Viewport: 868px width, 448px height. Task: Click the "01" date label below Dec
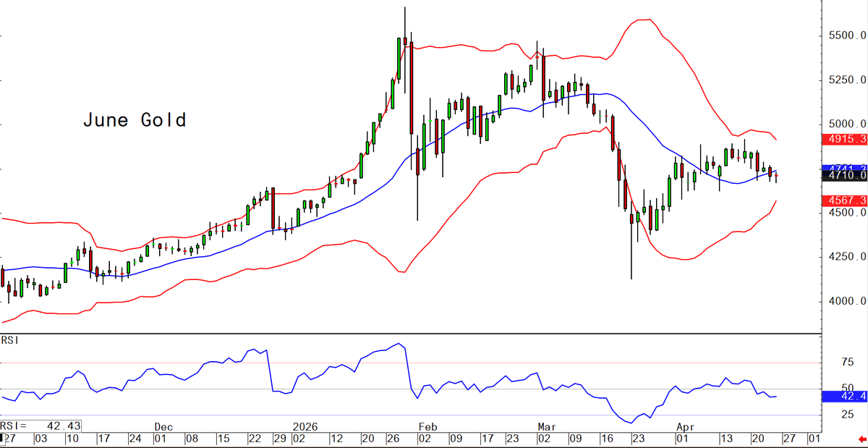click(x=161, y=439)
